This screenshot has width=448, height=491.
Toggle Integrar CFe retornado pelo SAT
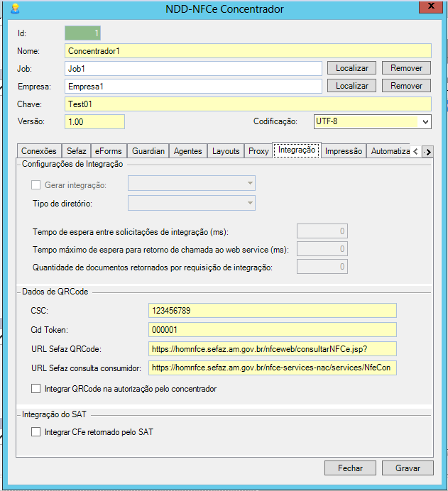click(36, 432)
